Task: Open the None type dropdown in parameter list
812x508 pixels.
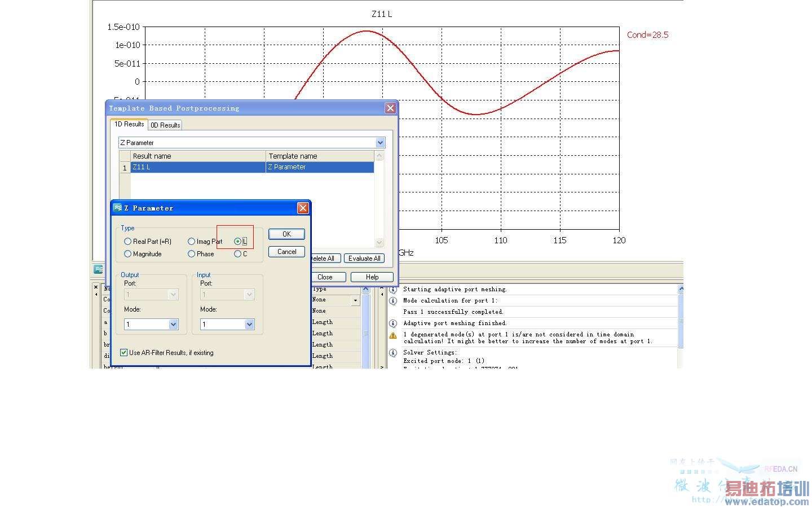Action: tap(355, 300)
